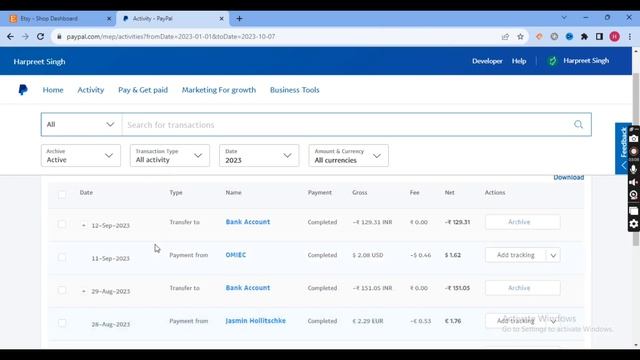The height and width of the screenshot is (360, 640).
Task: Open the Amount & Currency dropdown
Action: [x=349, y=156]
